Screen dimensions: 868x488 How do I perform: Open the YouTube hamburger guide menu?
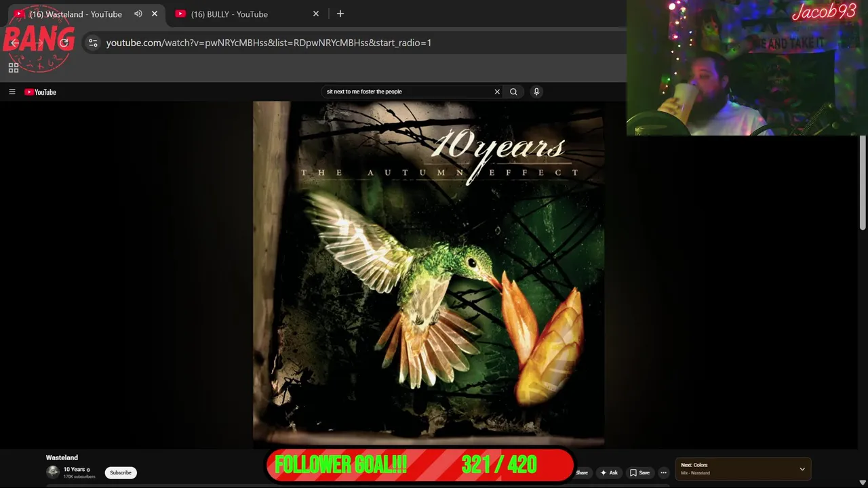pos(12,91)
